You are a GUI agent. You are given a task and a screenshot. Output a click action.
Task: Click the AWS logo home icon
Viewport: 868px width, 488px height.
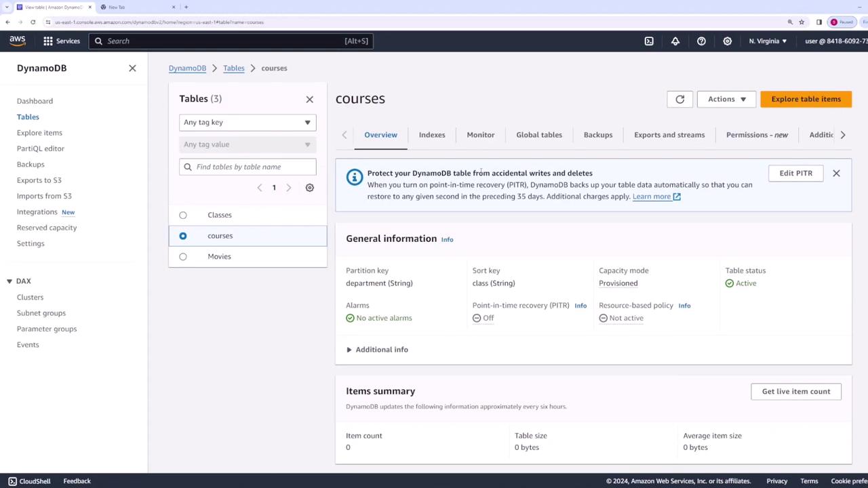click(x=18, y=41)
